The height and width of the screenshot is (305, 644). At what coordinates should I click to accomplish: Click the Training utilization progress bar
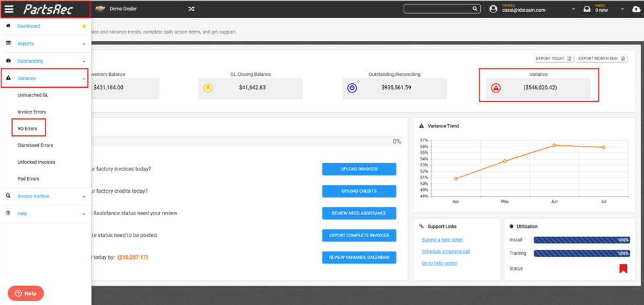pyautogui.click(x=581, y=254)
